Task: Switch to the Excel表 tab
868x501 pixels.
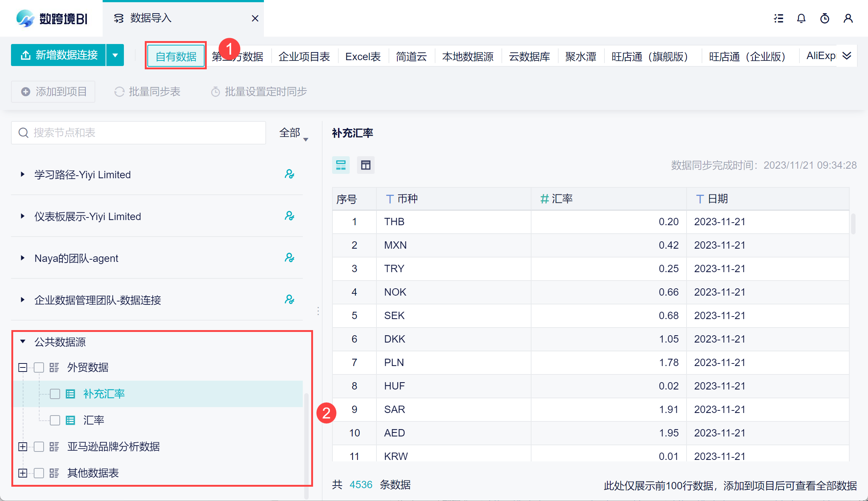Action: [x=363, y=57]
